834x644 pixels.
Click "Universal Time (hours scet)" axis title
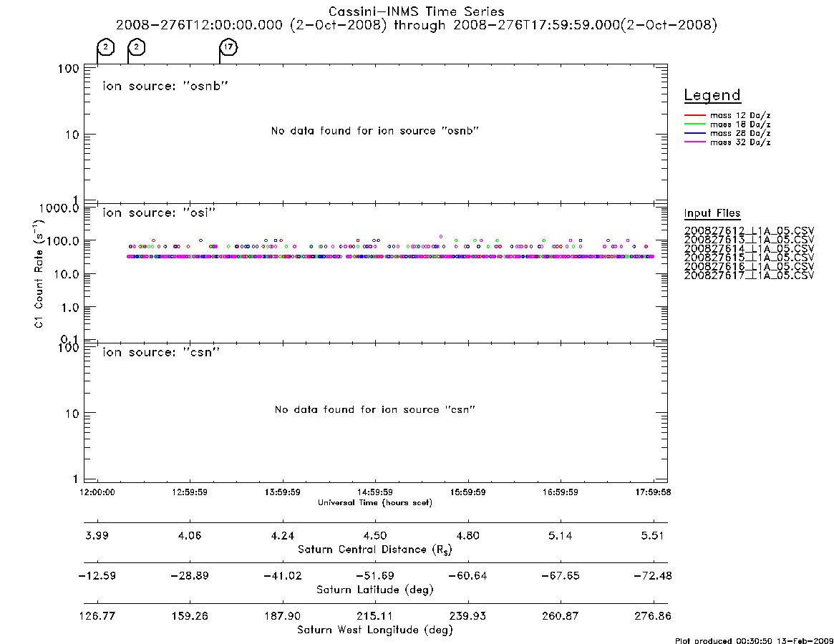point(375,502)
